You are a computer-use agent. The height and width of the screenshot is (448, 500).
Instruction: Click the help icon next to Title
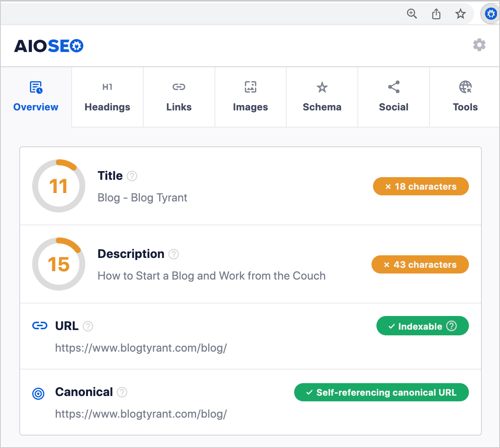pos(132,176)
